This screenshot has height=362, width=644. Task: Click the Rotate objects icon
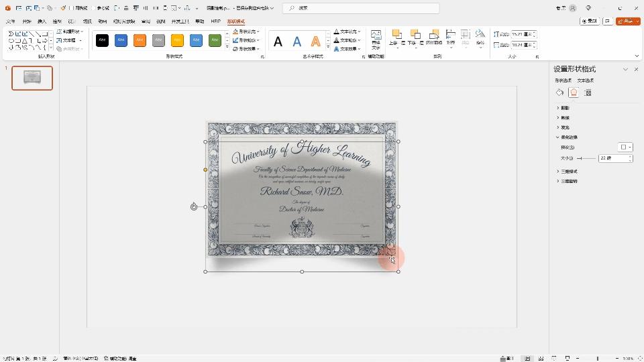(x=480, y=35)
